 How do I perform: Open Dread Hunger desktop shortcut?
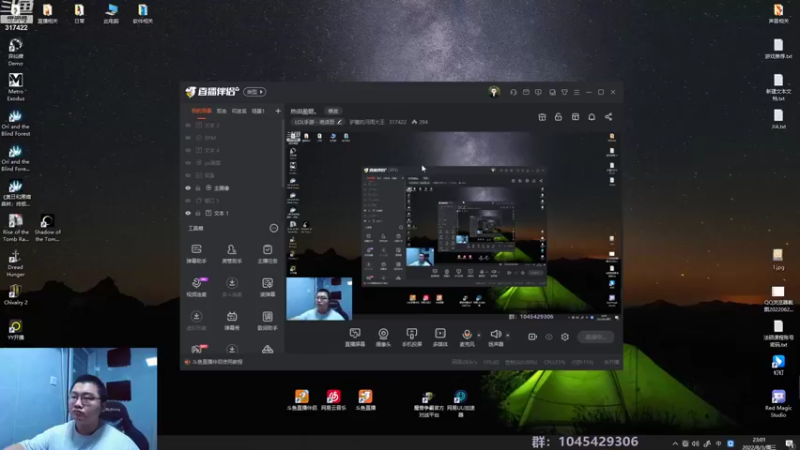[x=15, y=263]
